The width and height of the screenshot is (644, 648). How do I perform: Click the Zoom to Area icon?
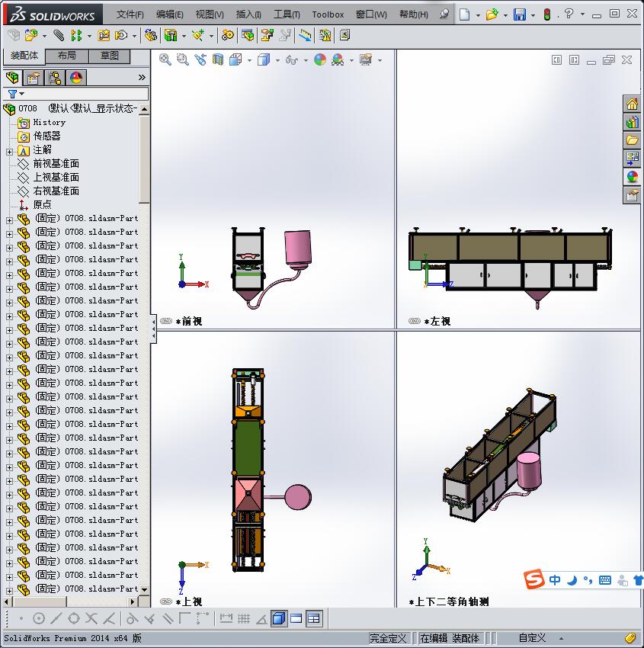coord(183,60)
